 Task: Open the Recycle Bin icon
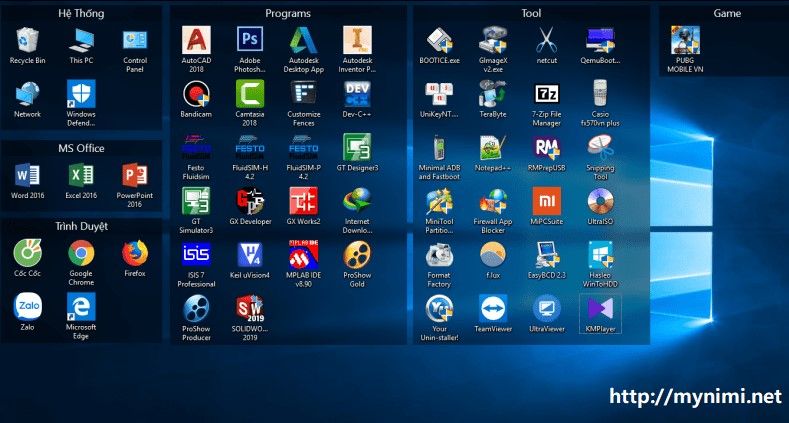point(28,41)
